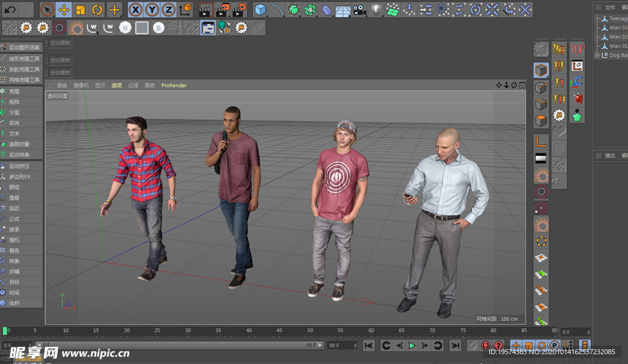Screen dimensions: 628x364
Task: Add a Cube primitive from the toolbar
Action: coord(260,9)
